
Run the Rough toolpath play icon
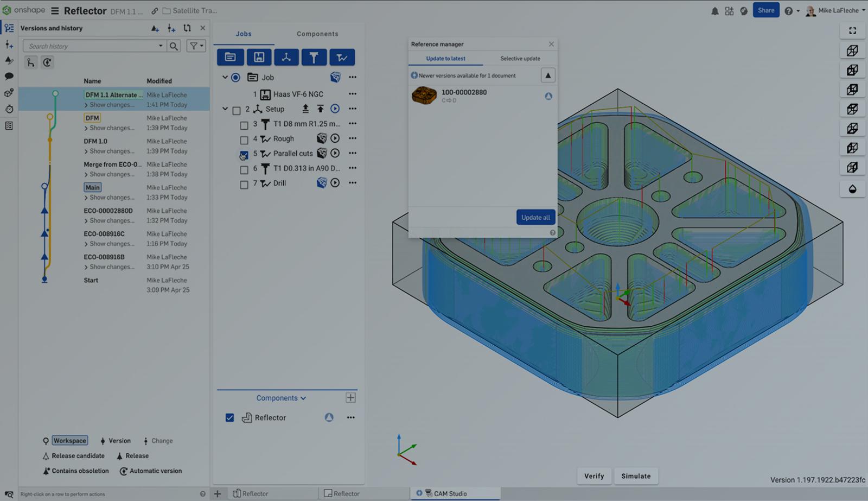[x=335, y=138]
